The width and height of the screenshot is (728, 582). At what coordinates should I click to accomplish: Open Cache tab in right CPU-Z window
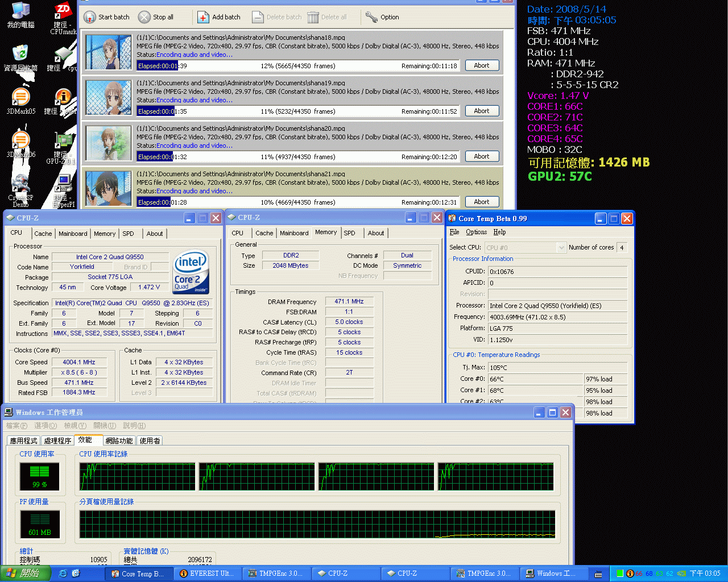[x=264, y=233]
